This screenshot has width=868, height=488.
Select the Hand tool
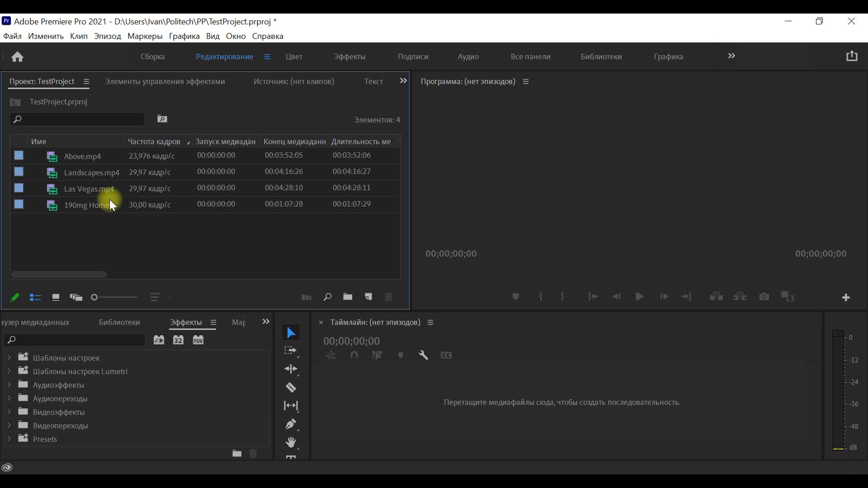291,442
